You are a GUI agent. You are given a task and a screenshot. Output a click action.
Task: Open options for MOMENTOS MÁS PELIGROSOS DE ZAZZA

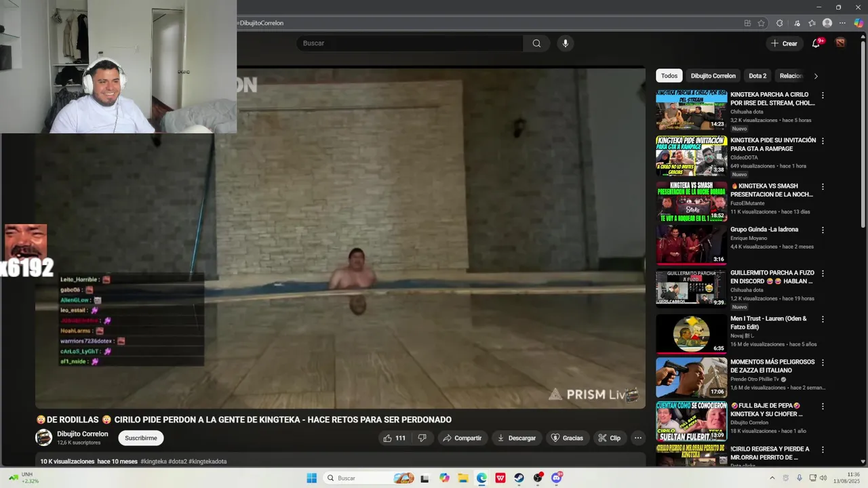tap(823, 363)
